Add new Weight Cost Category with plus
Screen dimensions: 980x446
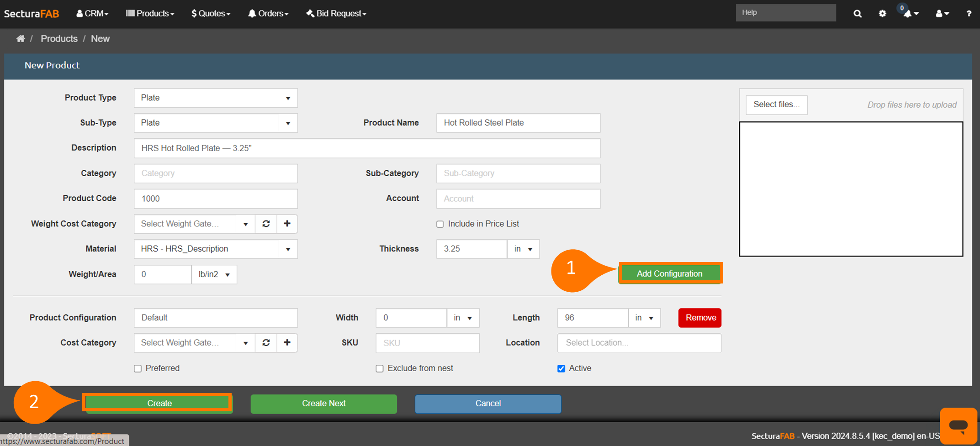(x=287, y=224)
